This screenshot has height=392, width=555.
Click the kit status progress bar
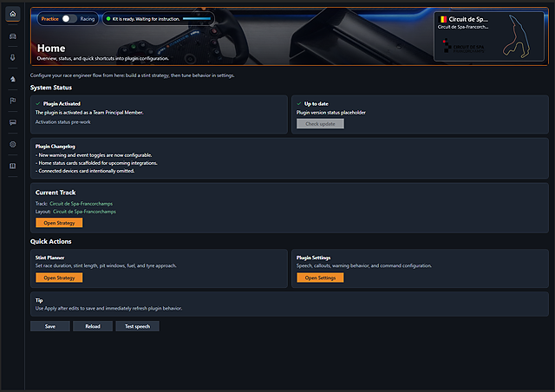(x=197, y=19)
